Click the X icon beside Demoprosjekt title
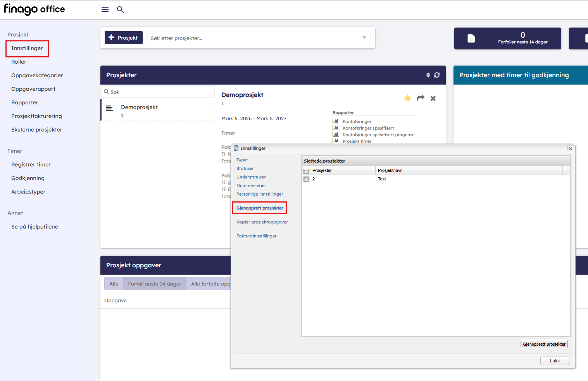Image resolution: width=588 pixels, height=381 pixels. click(433, 99)
